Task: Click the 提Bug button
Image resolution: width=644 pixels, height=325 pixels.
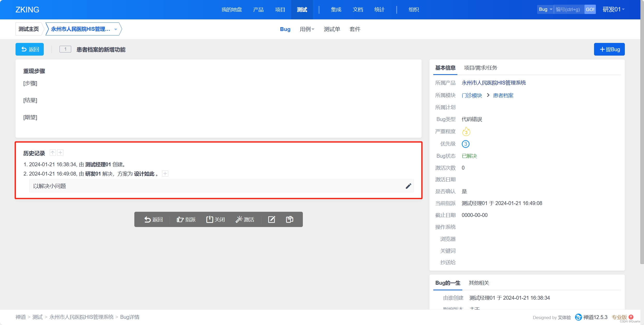Action: pos(609,49)
